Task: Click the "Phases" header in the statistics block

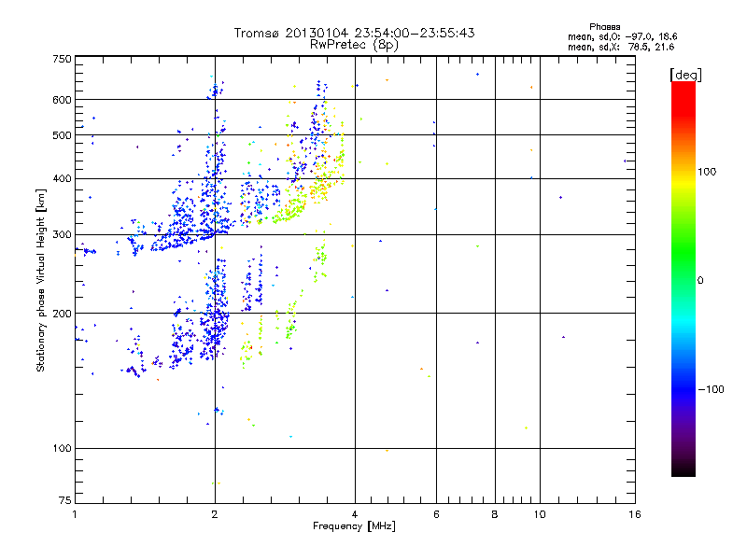Action: pyautogui.click(x=604, y=27)
